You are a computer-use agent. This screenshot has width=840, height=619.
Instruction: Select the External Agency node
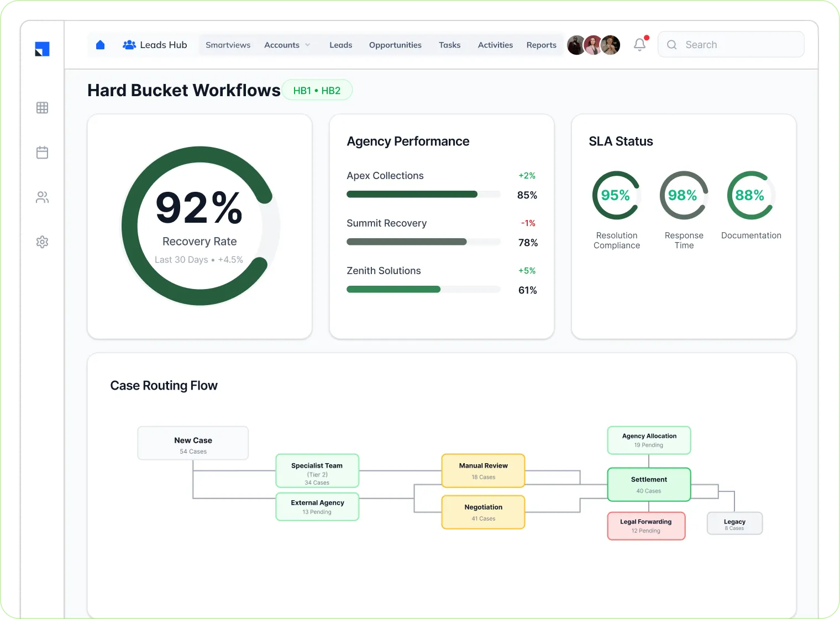coord(317,507)
